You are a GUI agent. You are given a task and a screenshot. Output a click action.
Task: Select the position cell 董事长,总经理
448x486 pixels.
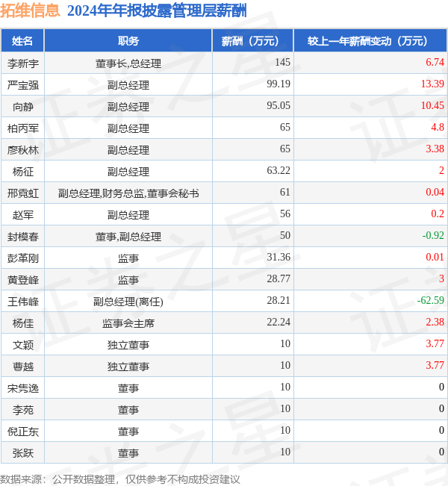128,63
